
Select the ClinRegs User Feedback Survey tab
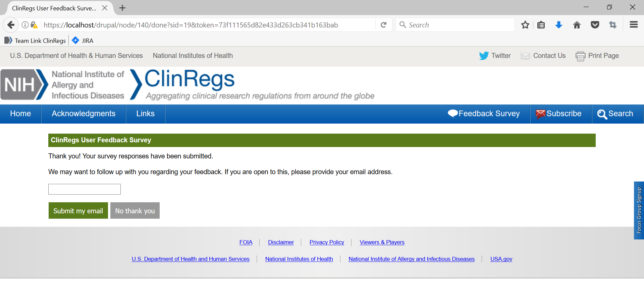pos(54,8)
